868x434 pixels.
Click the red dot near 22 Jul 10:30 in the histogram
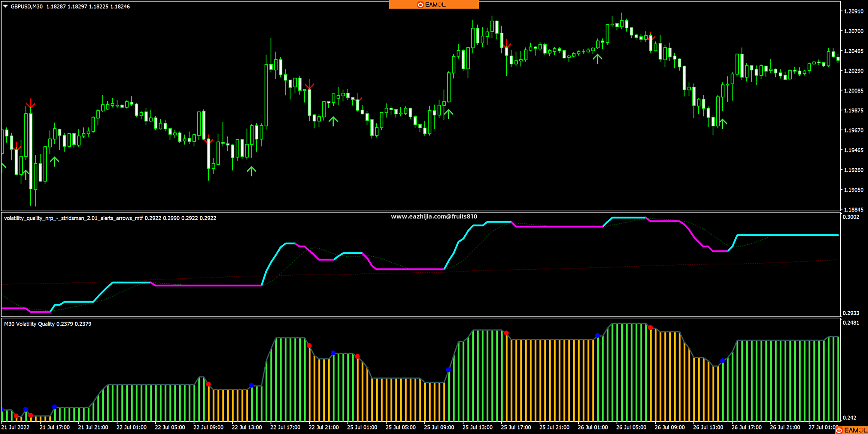click(208, 384)
